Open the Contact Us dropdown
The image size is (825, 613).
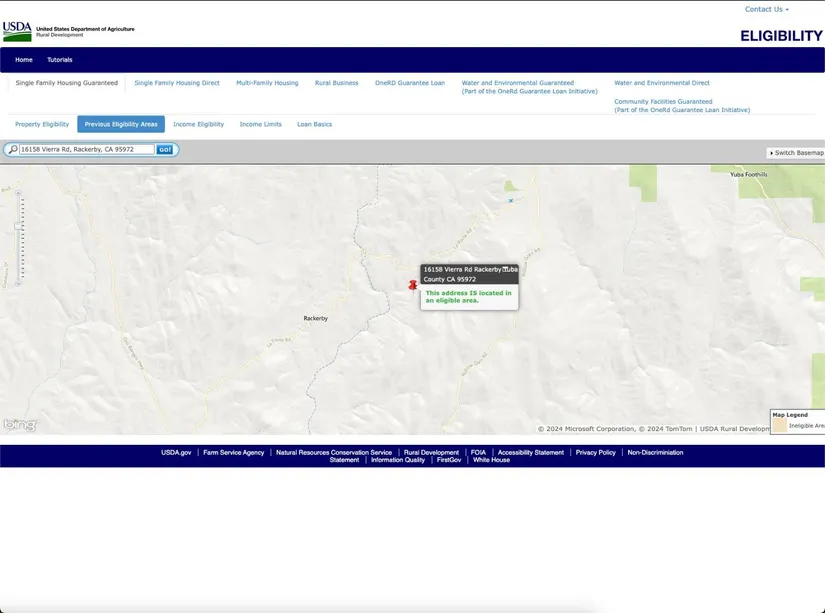coord(766,9)
